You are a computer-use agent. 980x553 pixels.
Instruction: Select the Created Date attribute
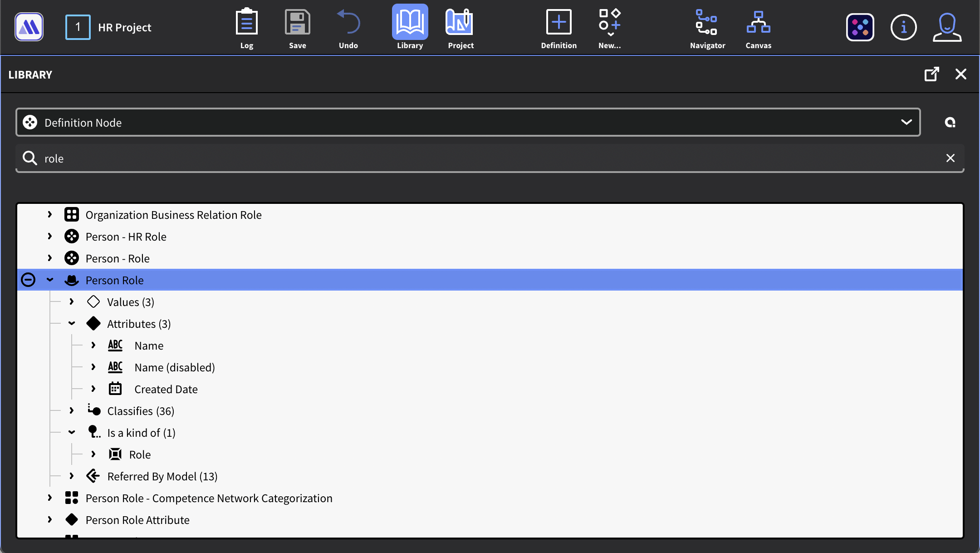(x=166, y=389)
